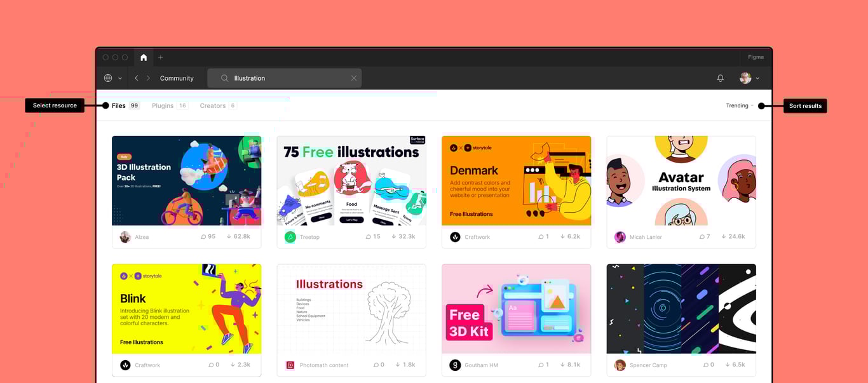Image resolution: width=868 pixels, height=383 pixels.
Task: Open Craftwork creator link under Denmark
Action: [477, 237]
